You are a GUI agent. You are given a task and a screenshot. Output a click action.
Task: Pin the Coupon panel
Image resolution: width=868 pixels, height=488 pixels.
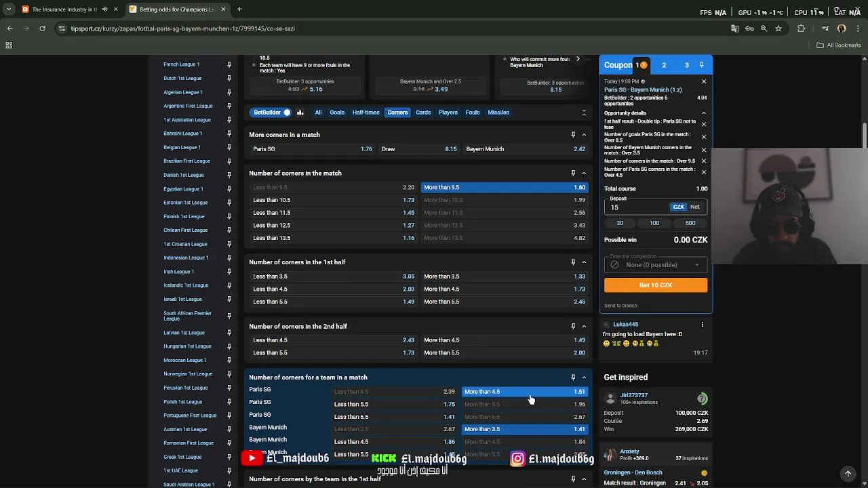coord(701,65)
